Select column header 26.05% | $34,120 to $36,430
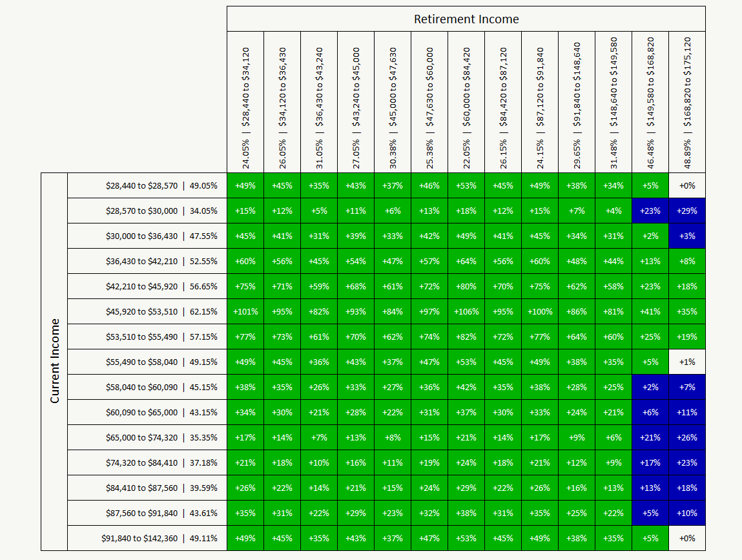 click(282, 102)
